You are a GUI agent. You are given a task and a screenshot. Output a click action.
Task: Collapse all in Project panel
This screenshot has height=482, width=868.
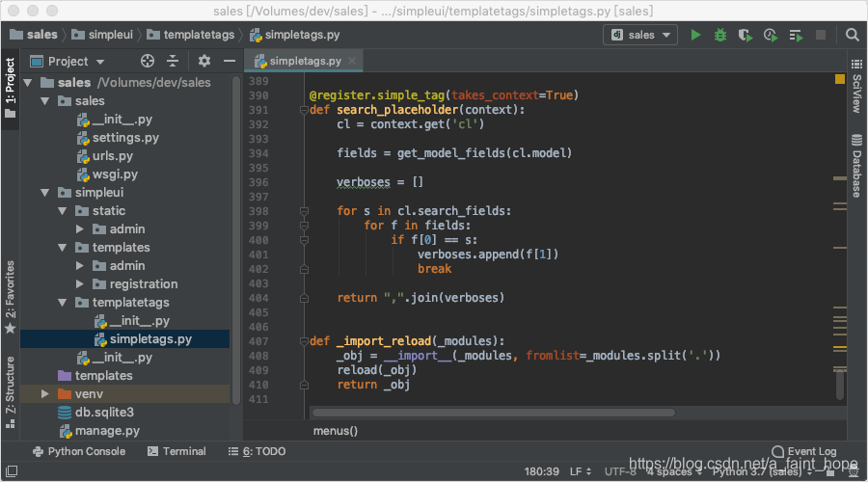coord(173,61)
